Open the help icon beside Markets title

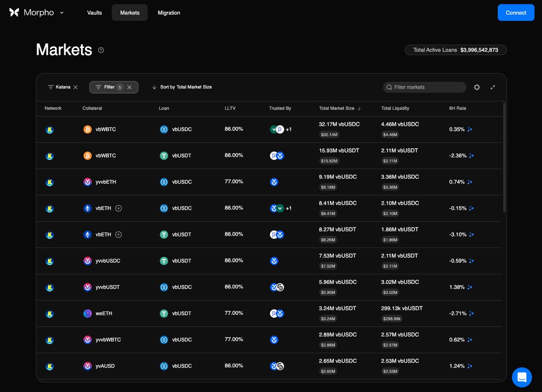pyautogui.click(x=101, y=50)
